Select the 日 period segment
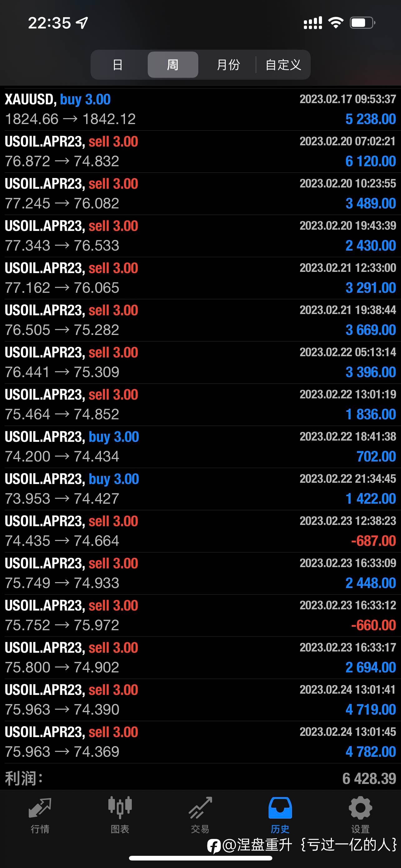 coord(117,65)
